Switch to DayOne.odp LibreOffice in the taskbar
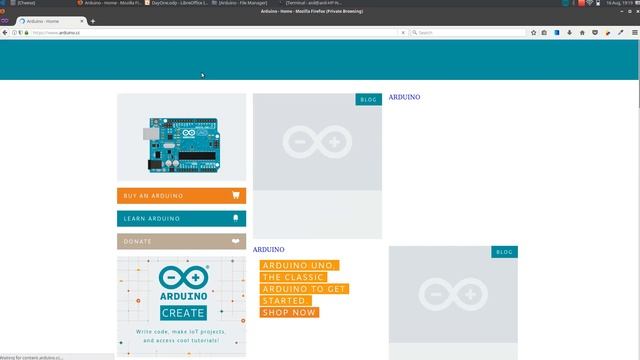The image size is (640, 360). coord(176,3)
